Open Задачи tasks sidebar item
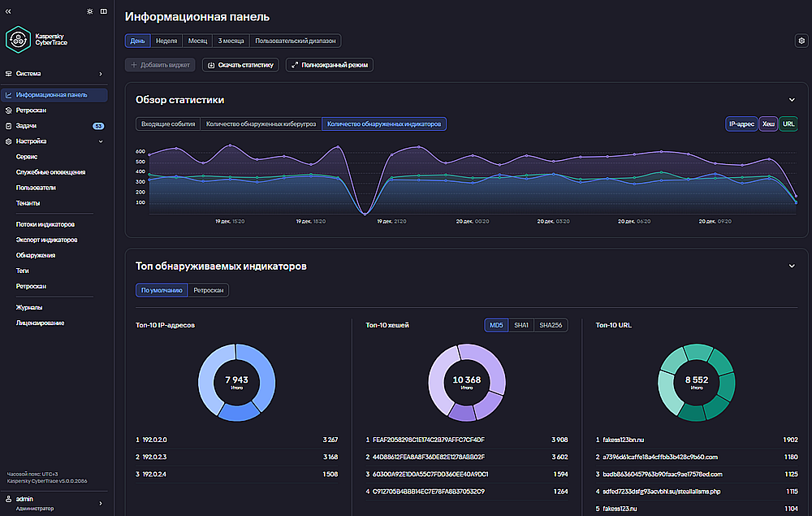 coord(54,126)
